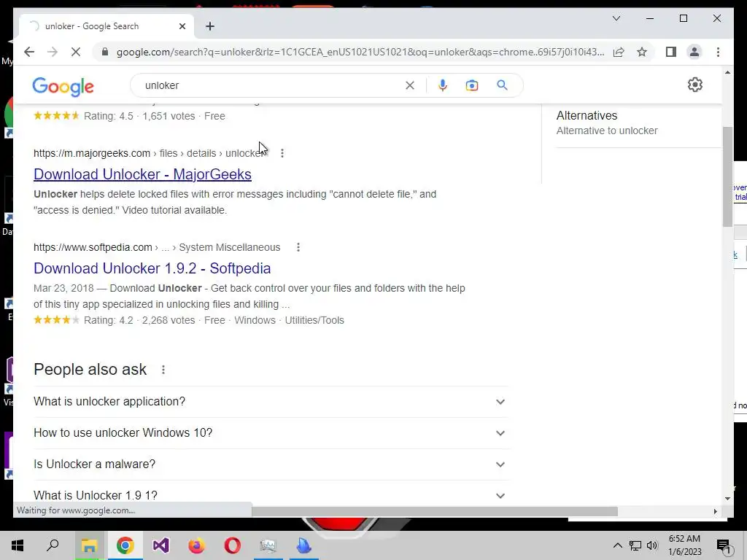Click the horizontal scrollbar thumb

[435, 511]
